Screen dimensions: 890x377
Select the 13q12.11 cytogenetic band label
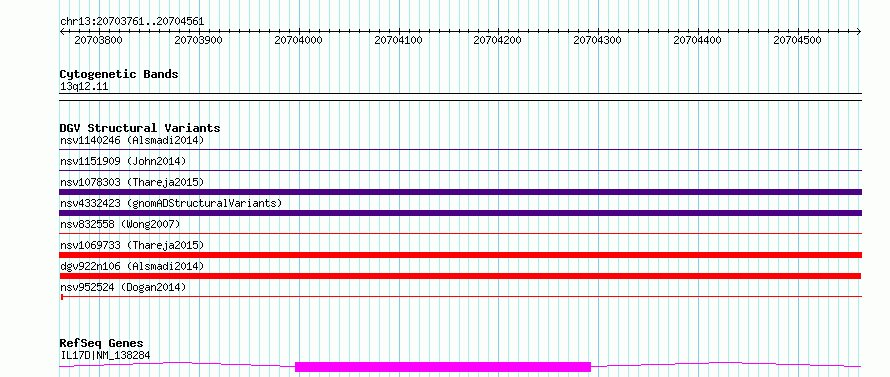pyautogui.click(x=84, y=87)
